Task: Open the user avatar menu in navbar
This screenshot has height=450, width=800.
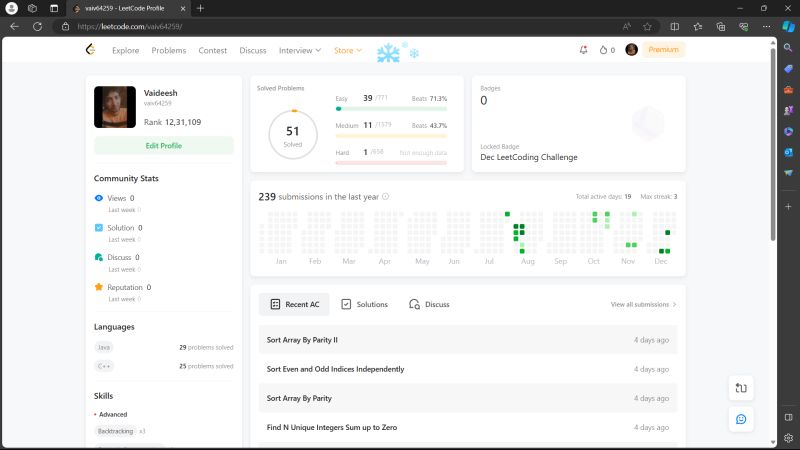Action: [x=631, y=49]
